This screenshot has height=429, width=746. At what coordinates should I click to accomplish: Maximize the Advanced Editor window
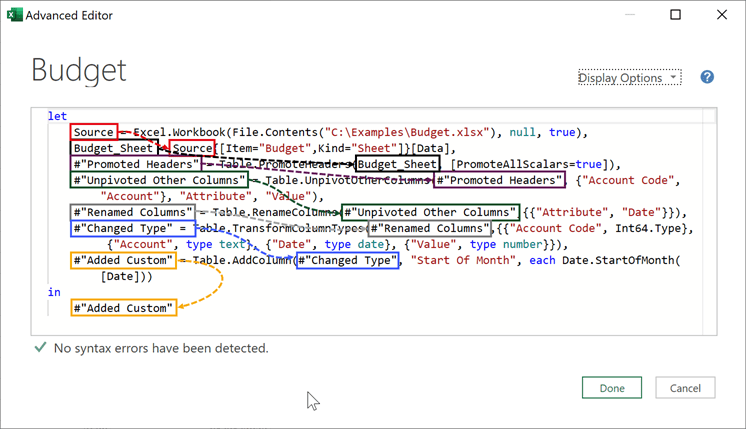(675, 16)
